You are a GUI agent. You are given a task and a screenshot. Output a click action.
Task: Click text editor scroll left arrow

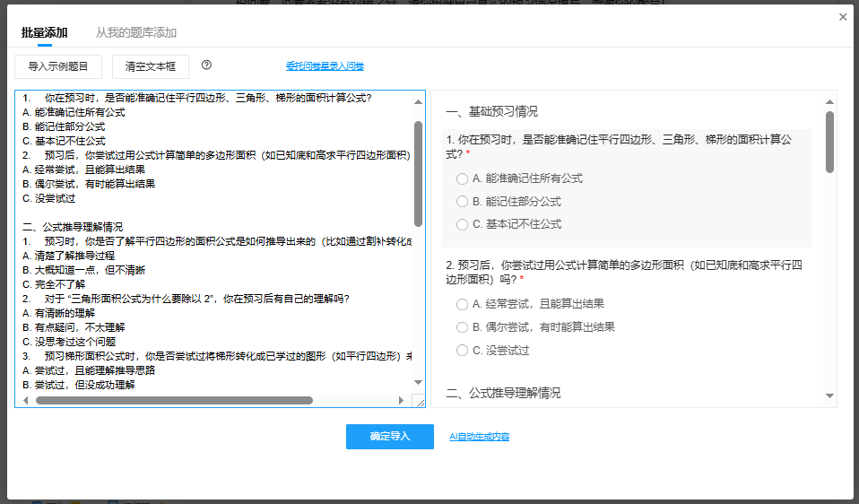coord(25,401)
